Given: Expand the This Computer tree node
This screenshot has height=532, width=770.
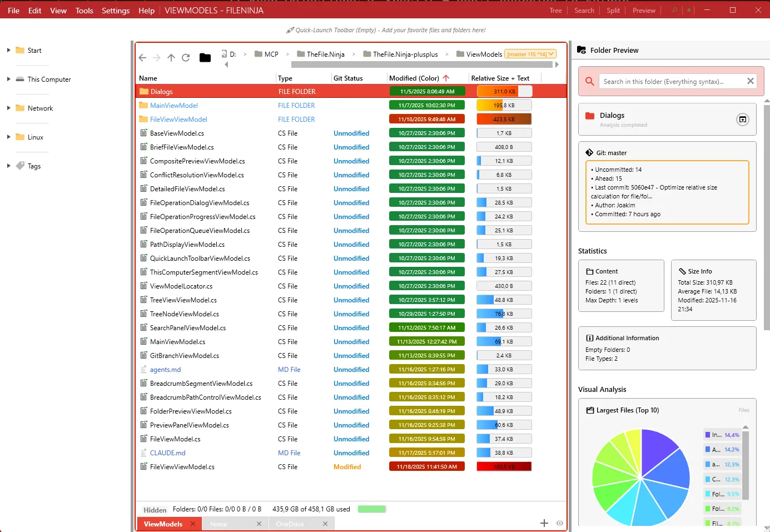Looking at the screenshot, I should point(8,79).
